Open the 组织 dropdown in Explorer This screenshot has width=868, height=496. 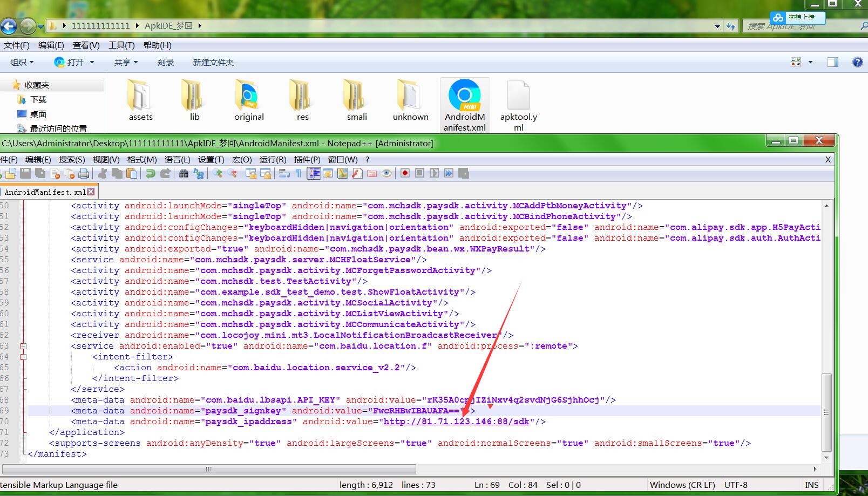point(22,63)
